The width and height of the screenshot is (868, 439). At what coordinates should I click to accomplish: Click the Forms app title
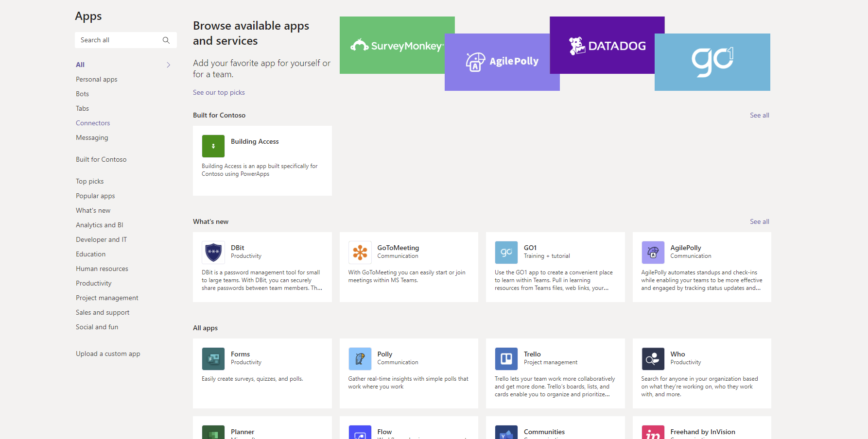coord(241,354)
